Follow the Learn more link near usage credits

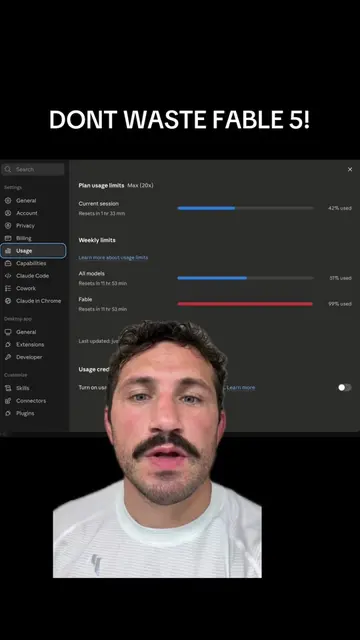point(241,387)
